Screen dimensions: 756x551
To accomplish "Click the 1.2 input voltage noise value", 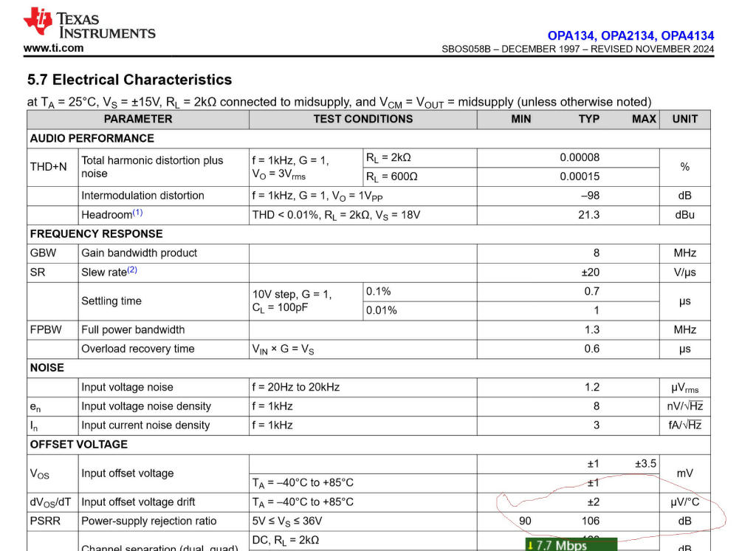I will (592, 388).
